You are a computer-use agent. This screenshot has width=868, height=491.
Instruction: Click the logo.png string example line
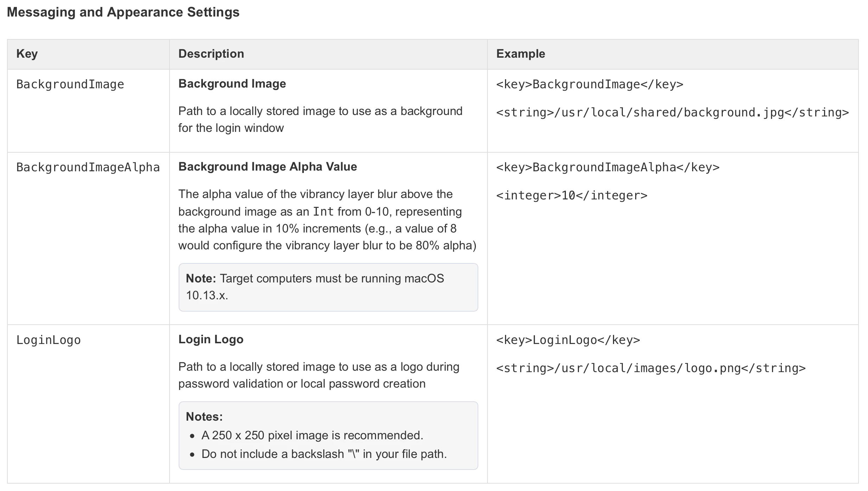coord(651,368)
